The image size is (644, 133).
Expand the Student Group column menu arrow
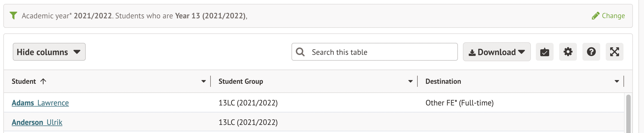click(x=410, y=82)
